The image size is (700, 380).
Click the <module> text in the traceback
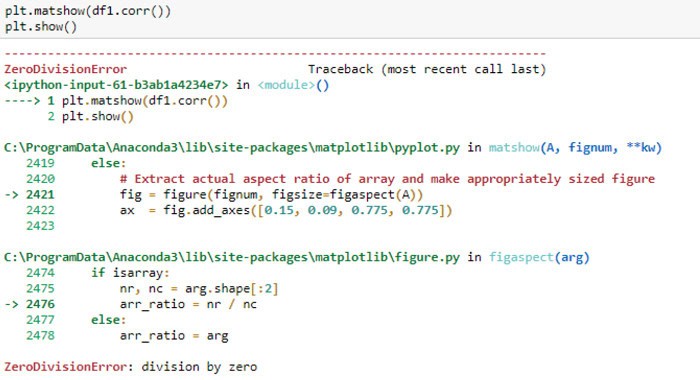point(286,85)
